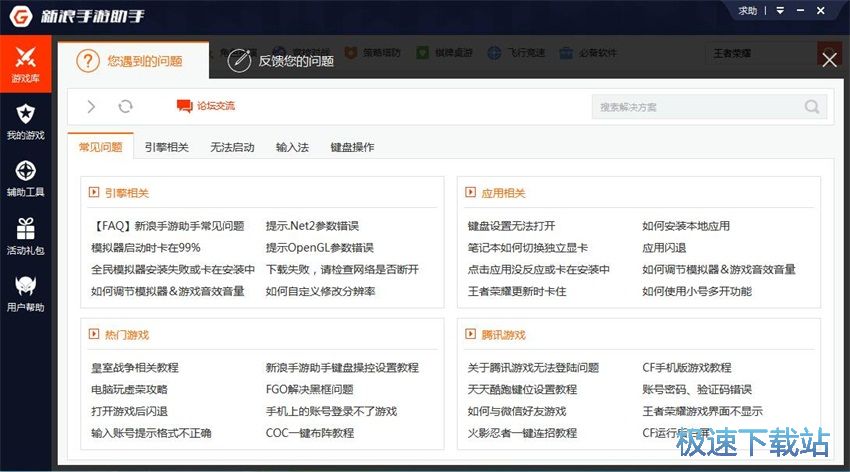Click 飞行竞速 category in background bar
The height and width of the screenshot is (472, 850).
click(516, 53)
